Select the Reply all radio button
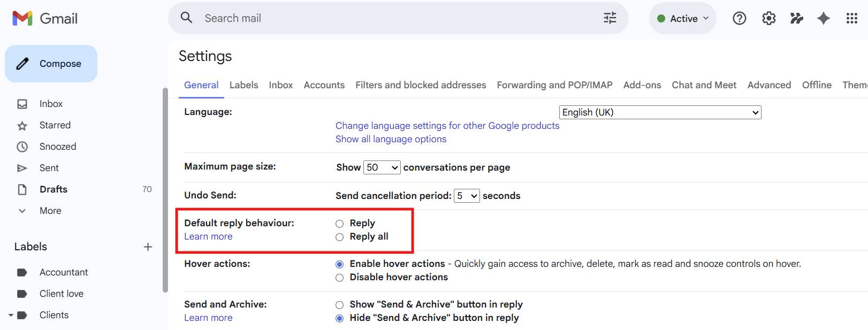The height and width of the screenshot is (330, 868). pyautogui.click(x=339, y=237)
